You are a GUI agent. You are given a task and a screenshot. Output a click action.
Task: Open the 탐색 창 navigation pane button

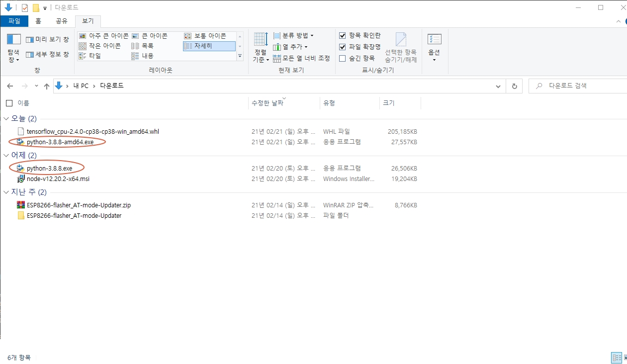coord(13,48)
